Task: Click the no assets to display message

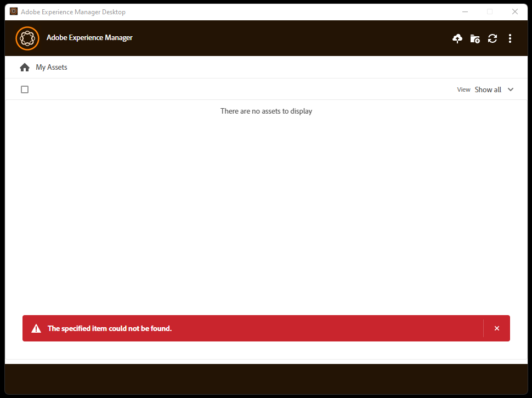Action: (x=266, y=111)
